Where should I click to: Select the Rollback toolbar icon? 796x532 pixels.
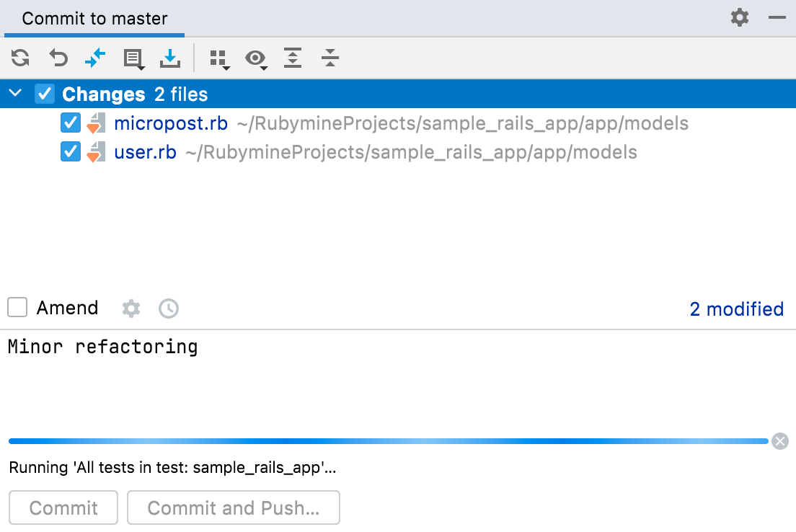click(x=58, y=58)
